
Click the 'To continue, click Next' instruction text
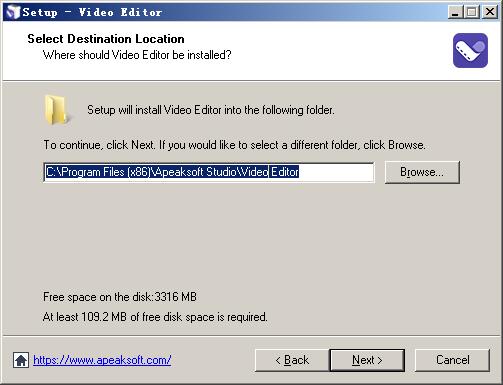235,145
